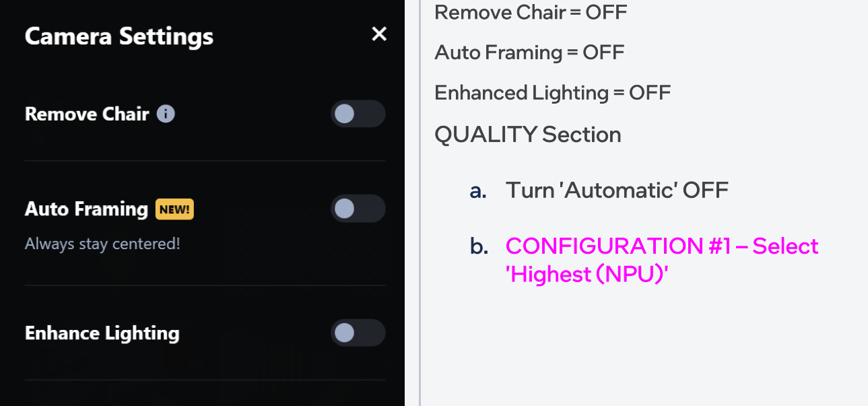Turn on the Enhance Lighting switch

tap(358, 333)
